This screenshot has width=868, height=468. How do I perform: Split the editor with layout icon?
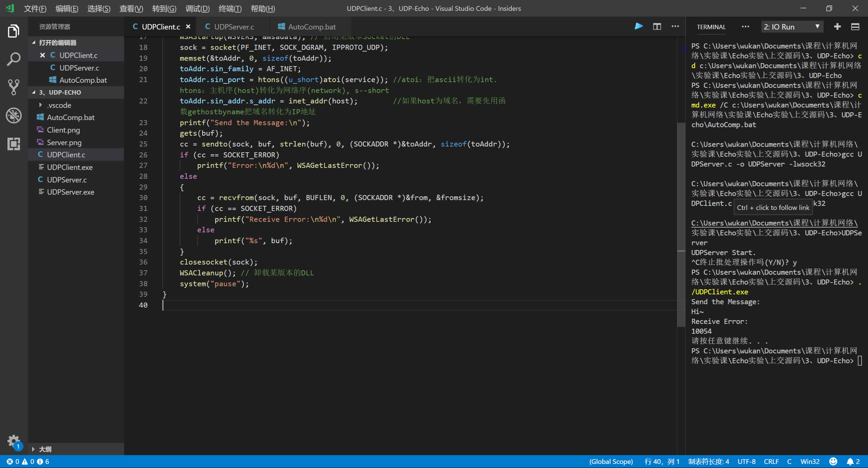pyautogui.click(x=657, y=26)
